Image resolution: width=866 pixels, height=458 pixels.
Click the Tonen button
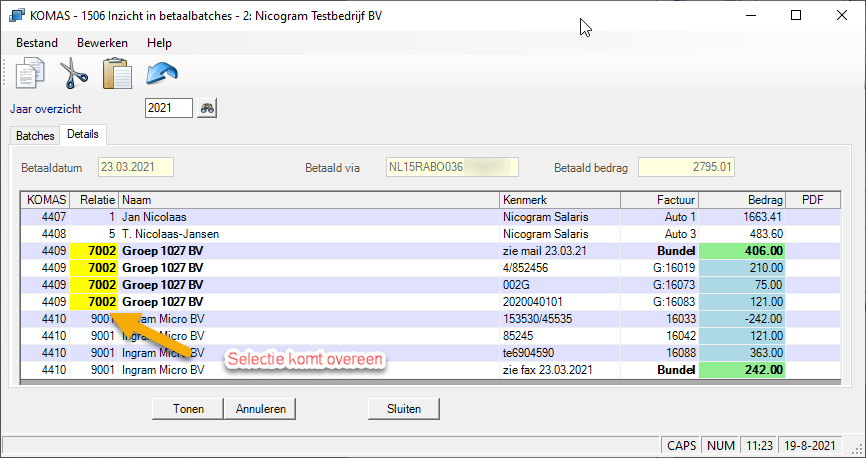coord(188,409)
